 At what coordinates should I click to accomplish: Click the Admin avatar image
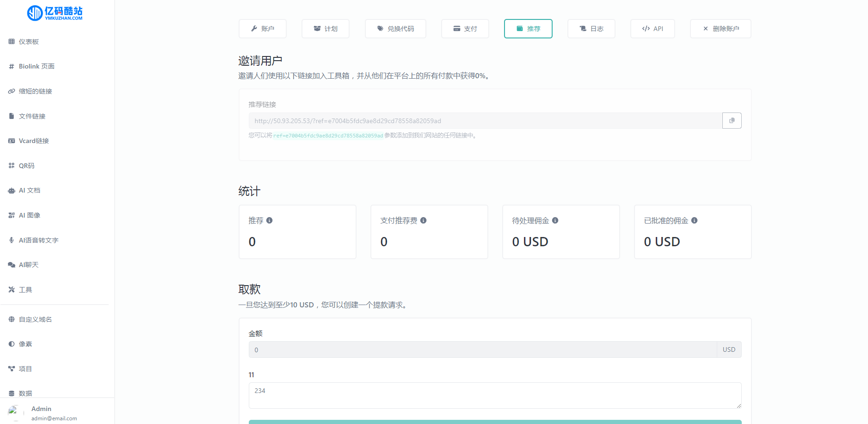point(13,411)
